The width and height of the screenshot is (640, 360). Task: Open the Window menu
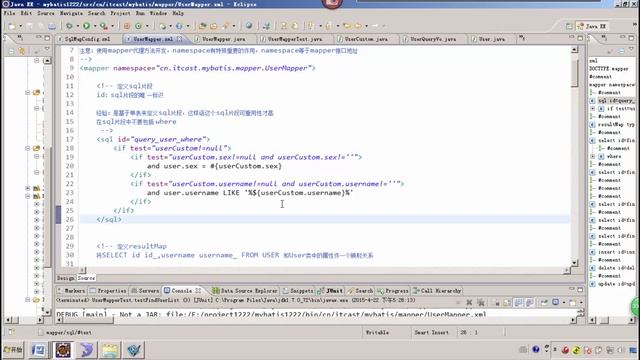(x=158, y=13)
